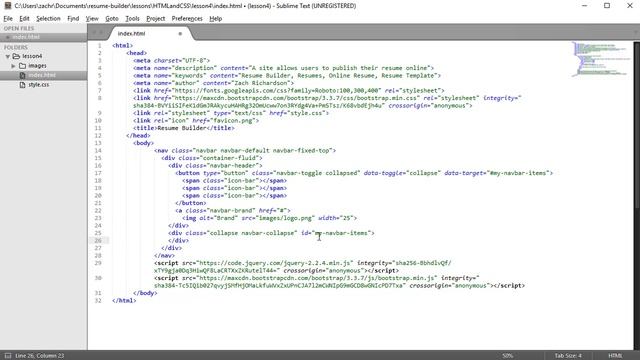Click line number 26 in the gutter
Screen dimensions: 640x360
[x=98, y=240]
